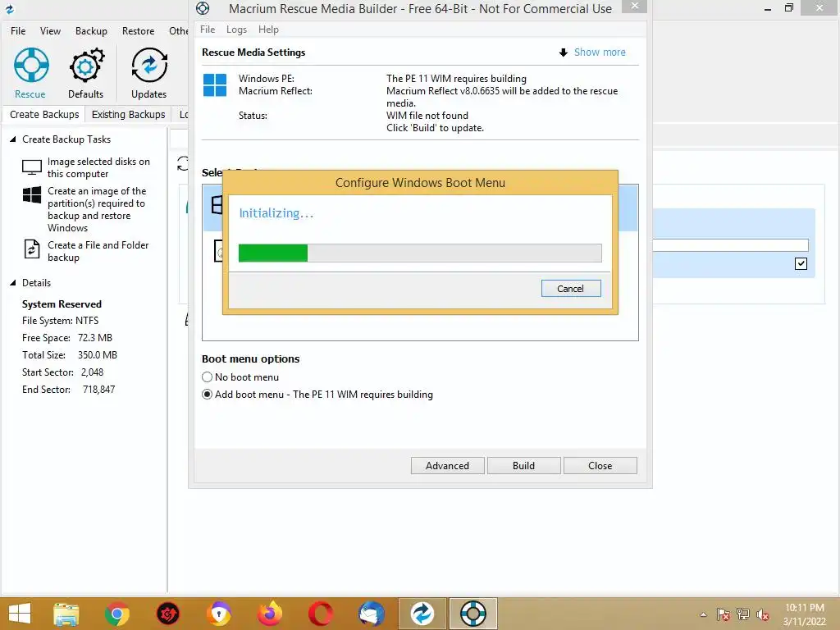Click the Macrium lifebuoy icon in dialog title

pos(203,8)
